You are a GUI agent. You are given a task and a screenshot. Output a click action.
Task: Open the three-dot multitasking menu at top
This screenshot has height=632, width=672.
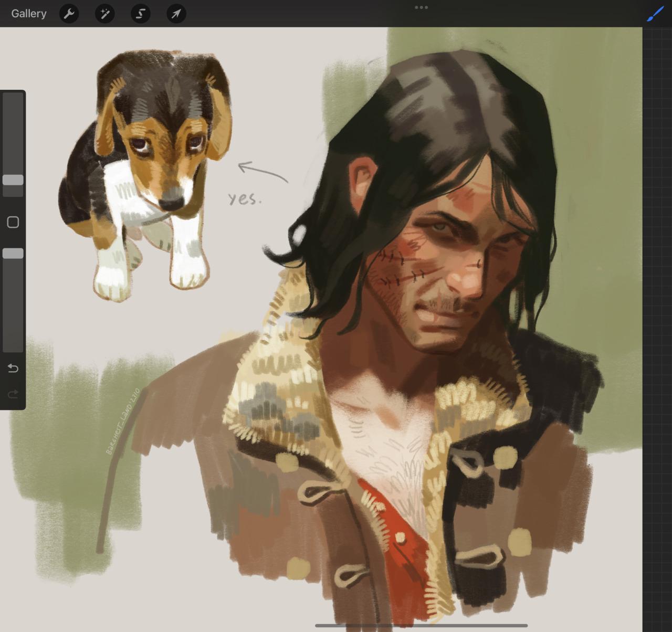[421, 7]
